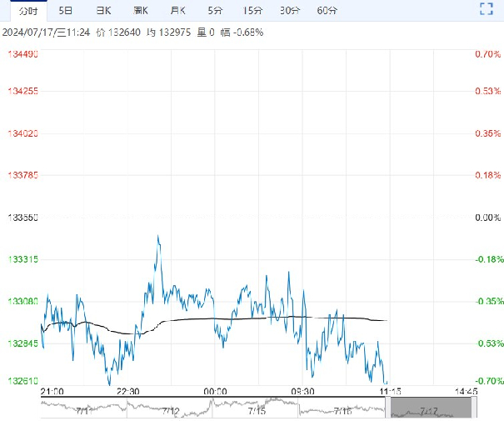Click the black average price line

[x=250, y=318]
